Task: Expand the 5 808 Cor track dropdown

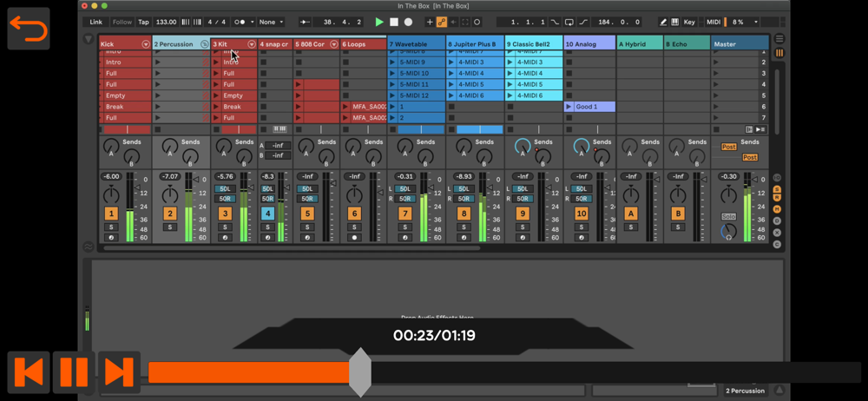Action: [333, 44]
